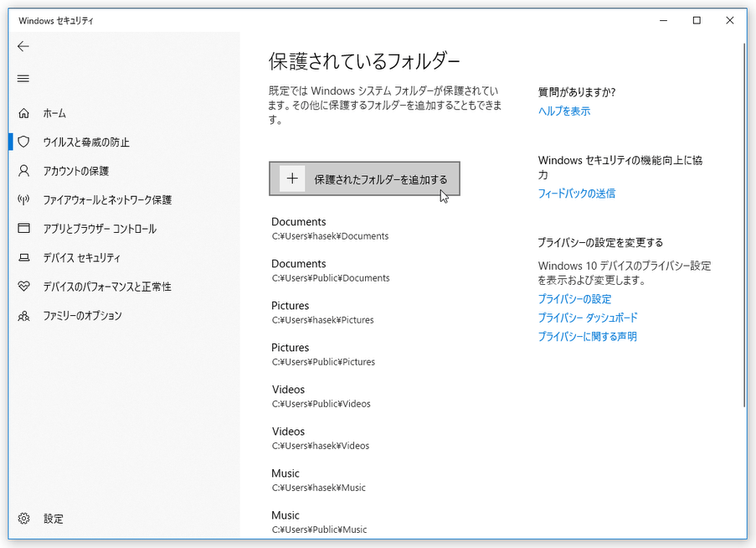The width and height of the screenshot is (756, 548).
Task: Click the 質問がありますか? heading
Action: click(x=577, y=92)
